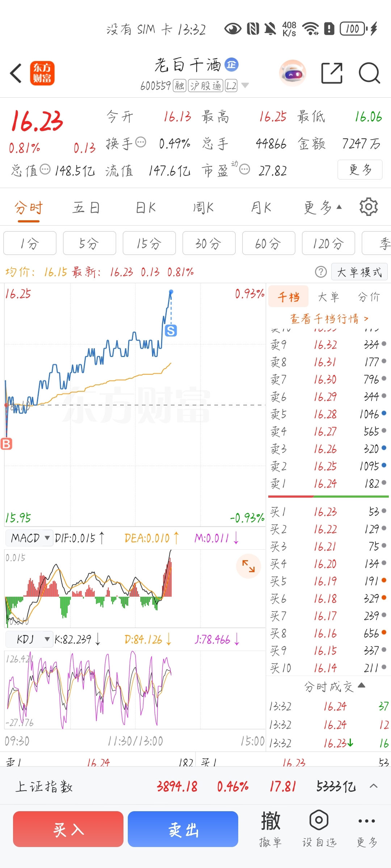Open the KDJ indicator dropdown

[x=30, y=639]
